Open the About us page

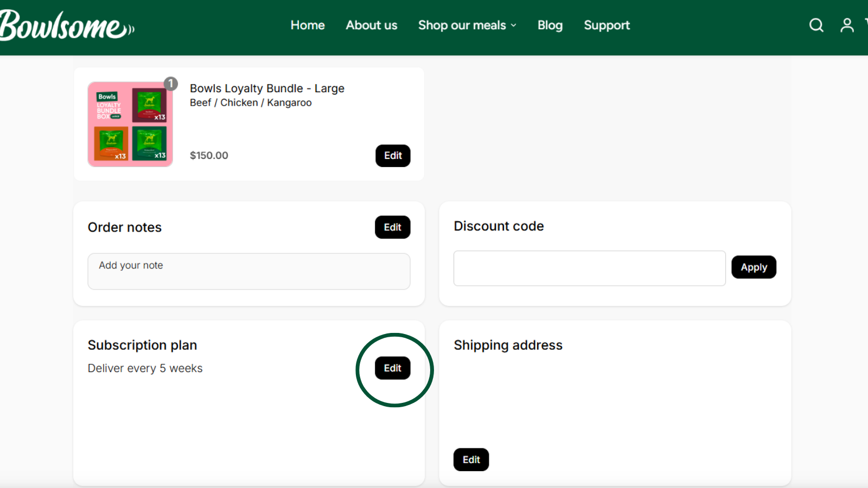click(372, 25)
